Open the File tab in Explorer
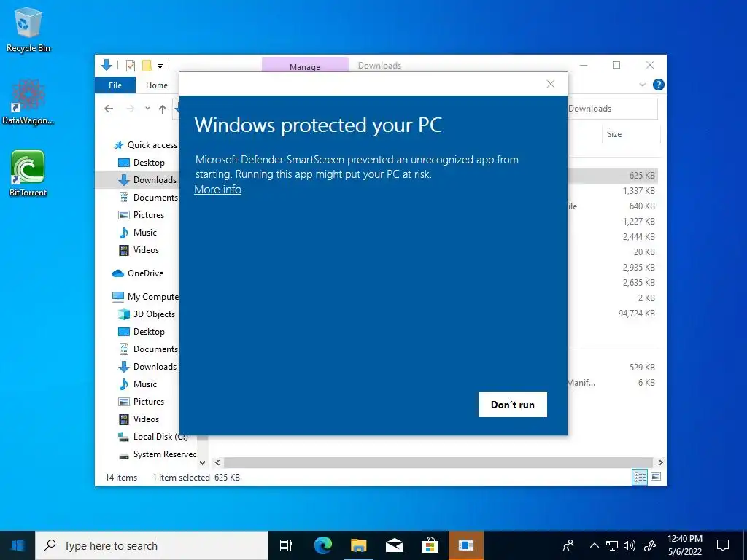The width and height of the screenshot is (747, 560). pyautogui.click(x=115, y=85)
